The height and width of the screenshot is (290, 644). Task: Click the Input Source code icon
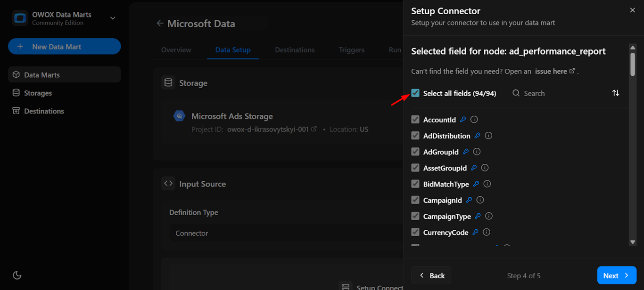click(168, 184)
